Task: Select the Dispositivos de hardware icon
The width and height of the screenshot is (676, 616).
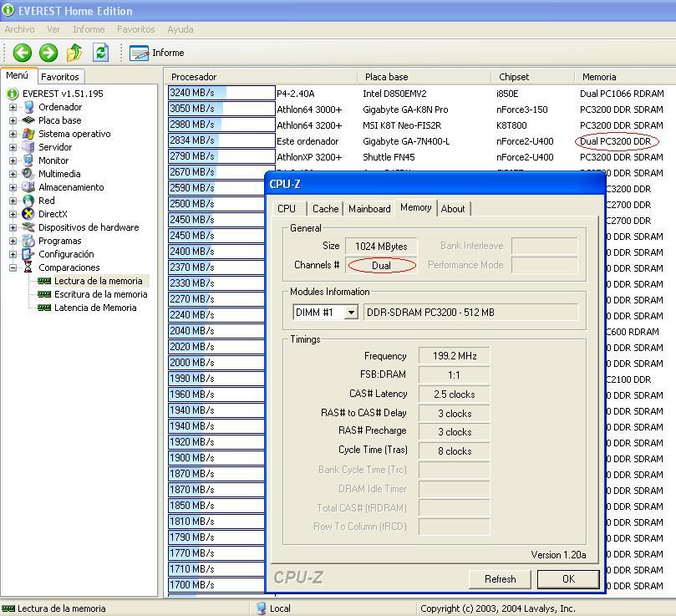Action: click(28, 227)
